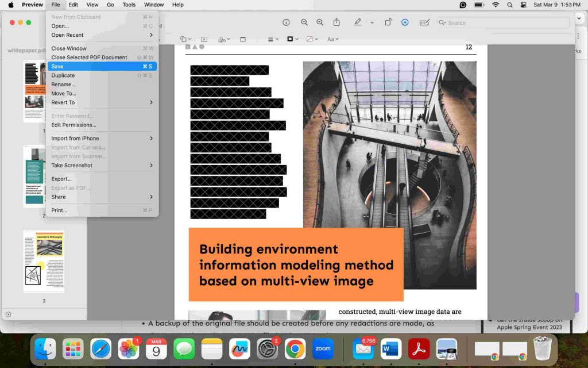Image resolution: width=588 pixels, height=368 pixels.
Task: Zoom out using the magnifier icon
Action: pyautogui.click(x=304, y=22)
